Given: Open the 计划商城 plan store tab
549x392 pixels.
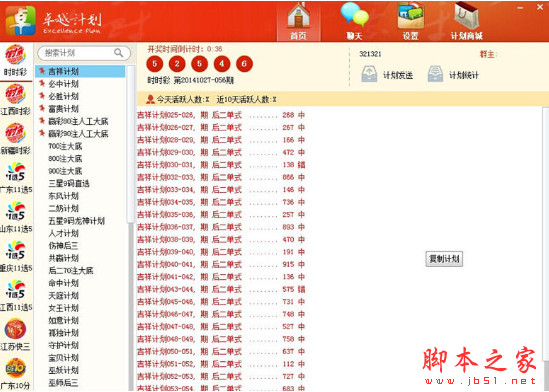Looking at the screenshot, I should [466, 21].
